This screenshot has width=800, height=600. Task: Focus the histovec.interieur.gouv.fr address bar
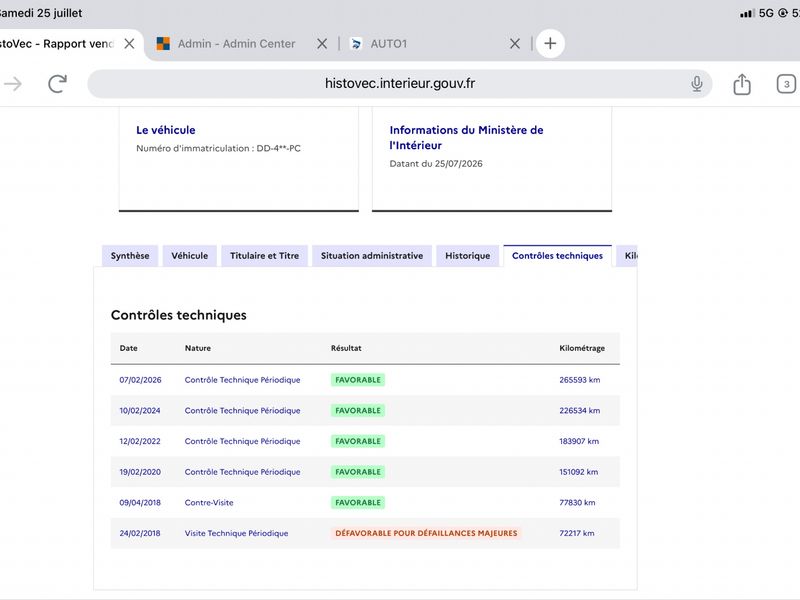pos(399,84)
